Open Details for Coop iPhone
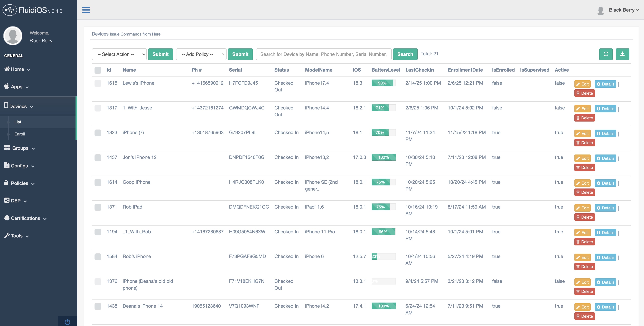644x326 pixels. tap(605, 183)
